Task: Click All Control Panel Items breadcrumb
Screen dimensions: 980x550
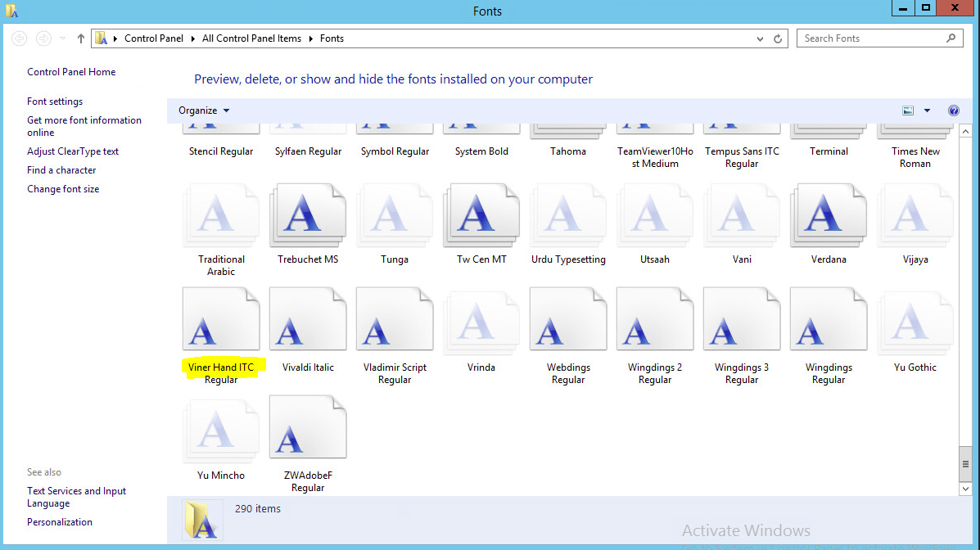Action: tap(251, 38)
